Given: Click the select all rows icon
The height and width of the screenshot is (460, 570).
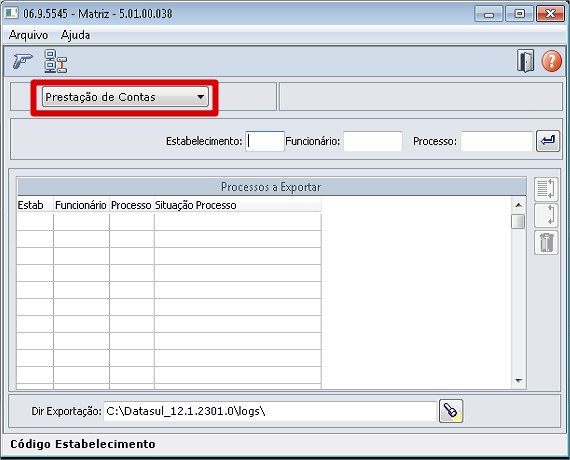Looking at the screenshot, I should tap(546, 189).
